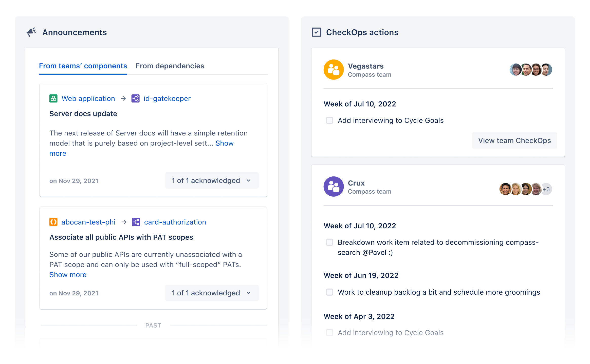Check the Breakdown work item task for Crux
The height and width of the screenshot is (364, 590).
(329, 242)
